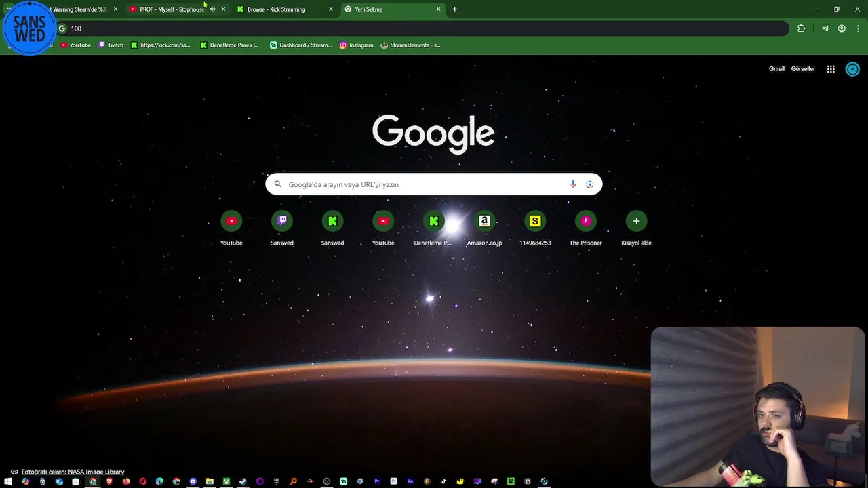Open Opera browser from the taskbar
The width and height of the screenshot is (868, 488).
(142, 481)
